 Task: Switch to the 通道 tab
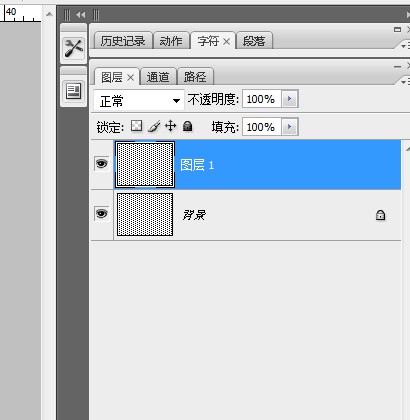click(158, 77)
